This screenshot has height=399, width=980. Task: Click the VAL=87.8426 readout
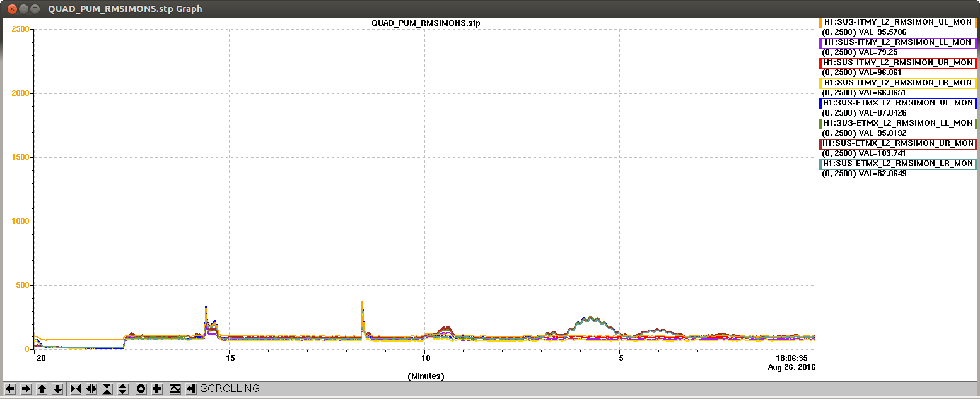pos(883,113)
